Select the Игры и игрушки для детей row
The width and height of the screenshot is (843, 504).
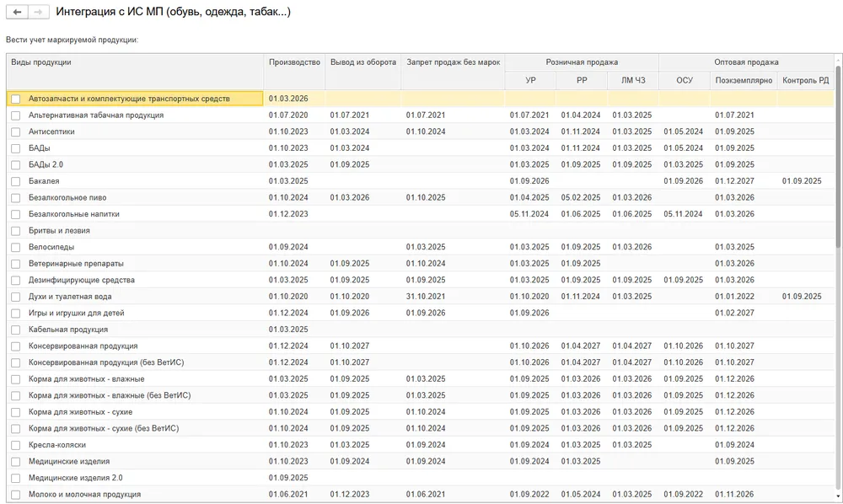[420, 314]
